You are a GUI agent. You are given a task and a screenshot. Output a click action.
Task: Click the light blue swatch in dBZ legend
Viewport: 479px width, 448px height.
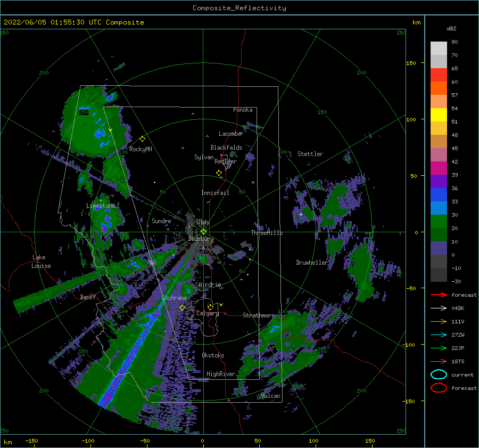click(x=439, y=208)
